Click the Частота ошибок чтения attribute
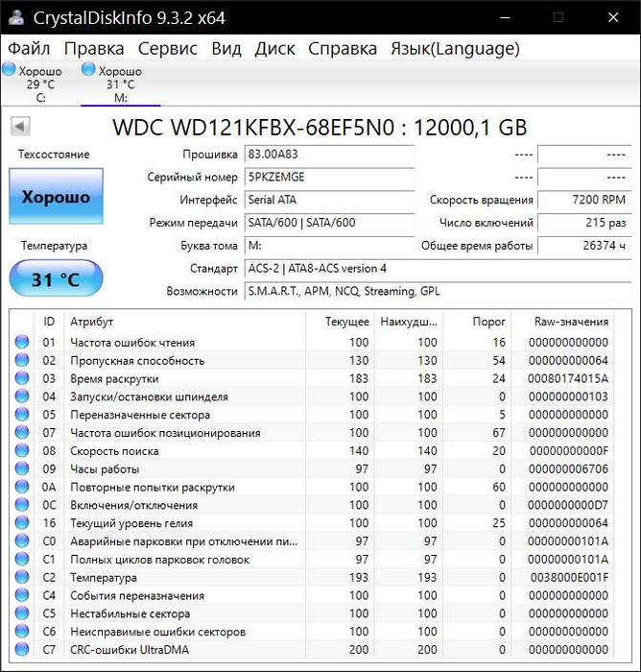 [132, 343]
